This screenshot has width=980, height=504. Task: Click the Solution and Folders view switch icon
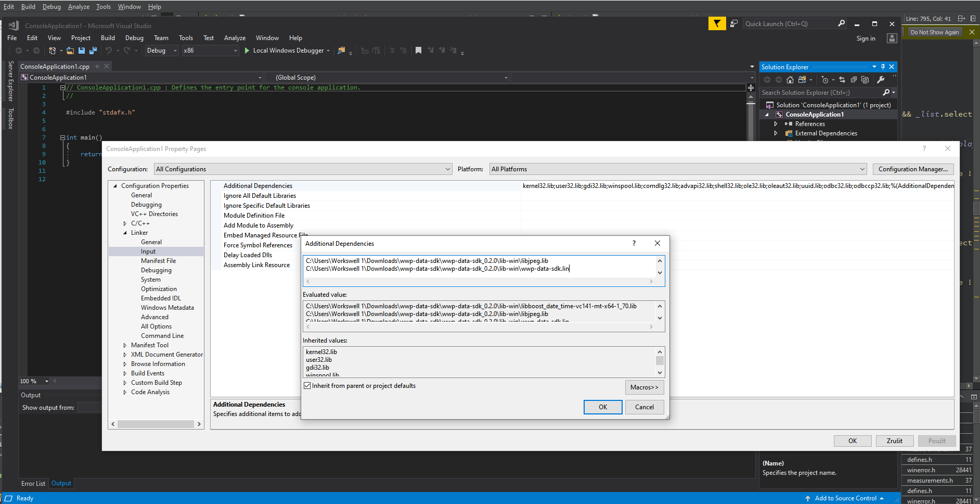coord(802,80)
